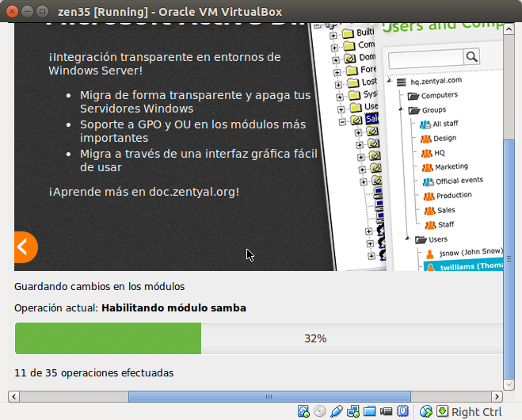Image resolution: width=522 pixels, height=420 pixels.
Task: Click the optical disc indicator icon
Action: [x=319, y=411]
